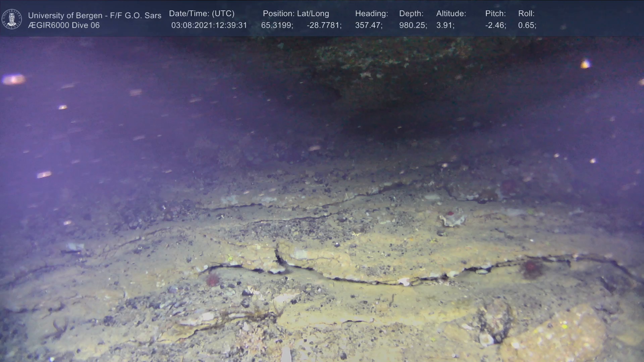Select the roll value 0.65
The height and width of the screenshot is (362, 644).
point(527,25)
